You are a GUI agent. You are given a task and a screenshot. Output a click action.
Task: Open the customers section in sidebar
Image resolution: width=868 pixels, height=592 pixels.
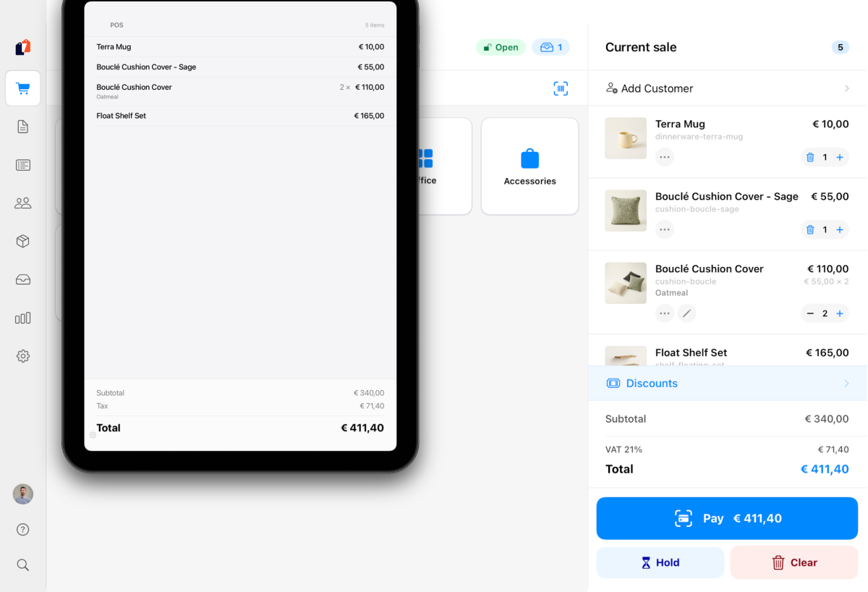click(23, 203)
